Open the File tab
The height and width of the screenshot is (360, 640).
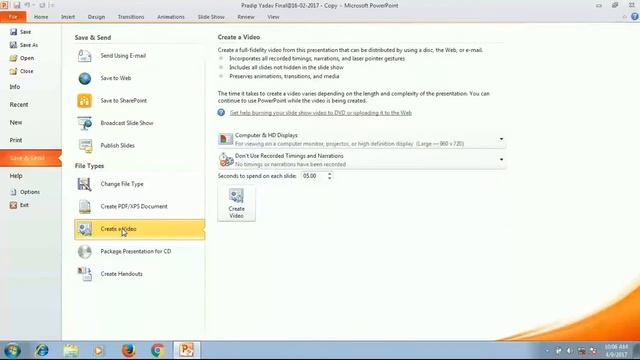13,17
